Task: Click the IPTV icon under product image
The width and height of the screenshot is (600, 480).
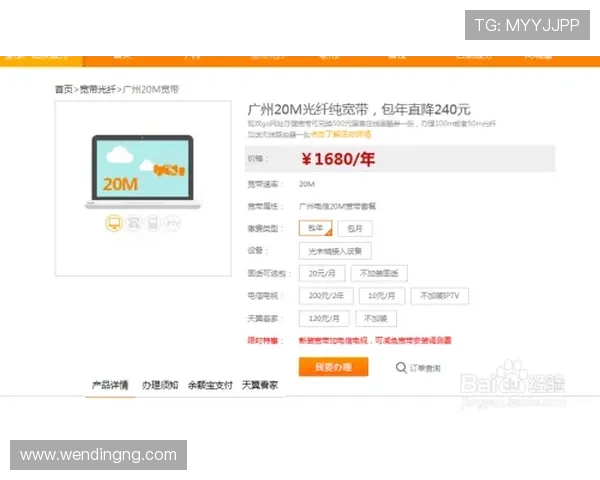Action: tap(172, 223)
